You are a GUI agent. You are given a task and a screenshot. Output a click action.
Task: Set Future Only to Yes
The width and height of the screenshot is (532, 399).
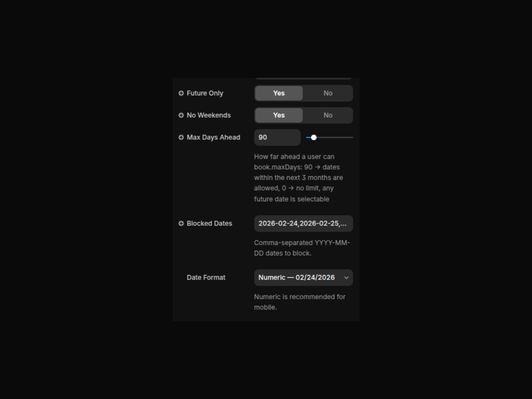coord(279,93)
